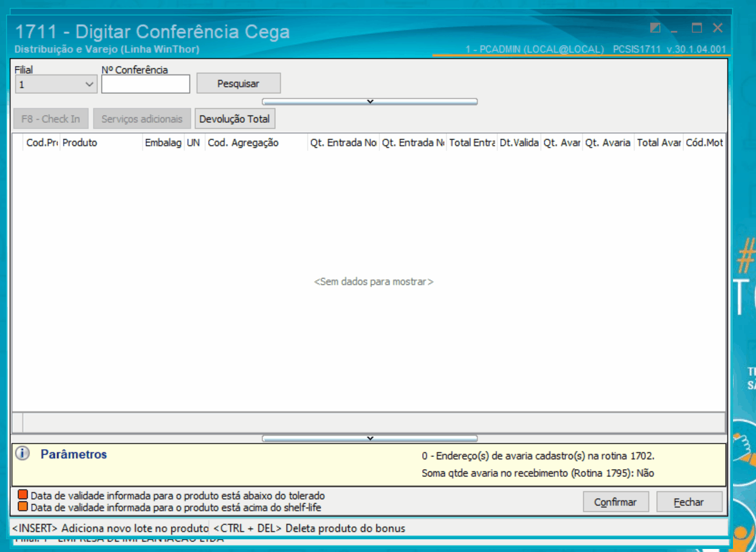
Task: Click the Dt.Valida column header
Action: coord(519,143)
